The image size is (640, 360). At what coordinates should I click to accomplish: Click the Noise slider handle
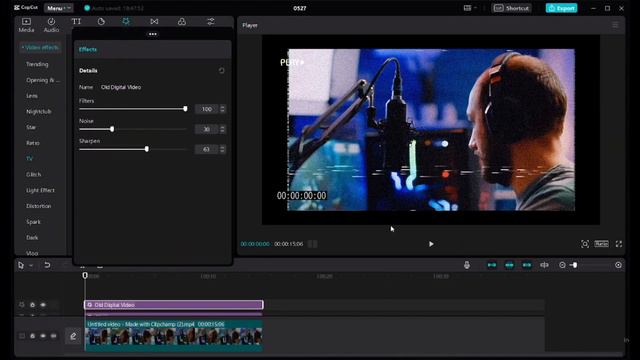[112, 129]
